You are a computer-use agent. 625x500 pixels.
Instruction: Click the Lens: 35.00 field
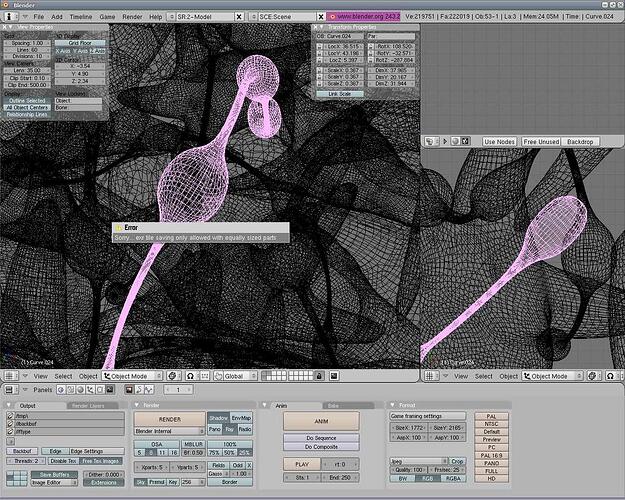pyautogui.click(x=27, y=70)
